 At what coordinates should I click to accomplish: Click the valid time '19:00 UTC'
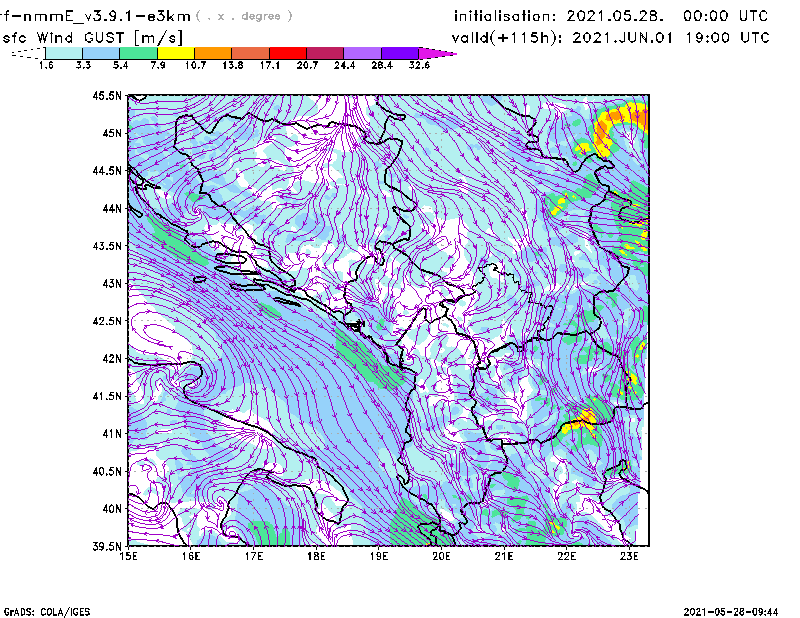728,38
